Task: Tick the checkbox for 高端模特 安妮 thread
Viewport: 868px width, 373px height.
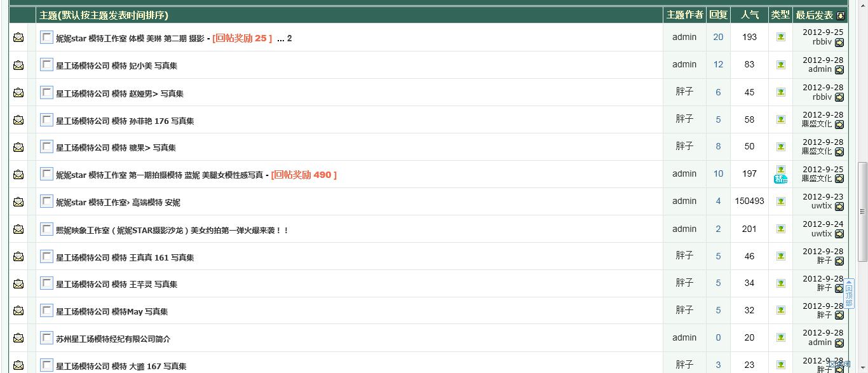Action: click(46, 201)
